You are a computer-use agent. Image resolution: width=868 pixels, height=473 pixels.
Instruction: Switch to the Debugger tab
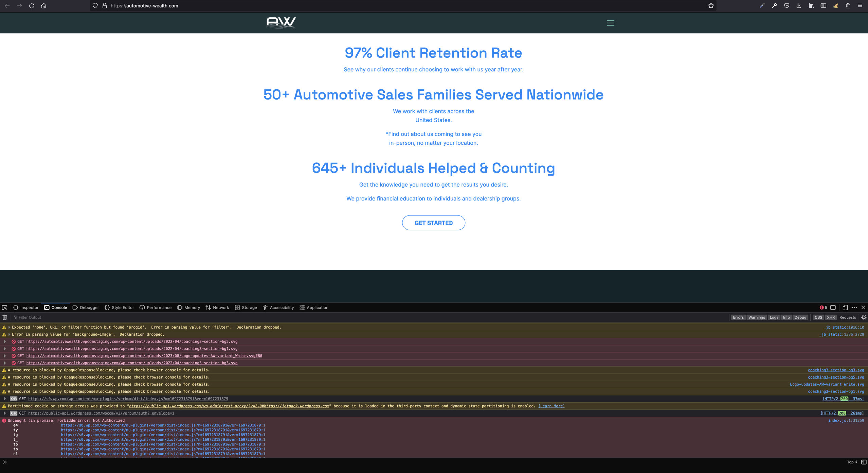[x=86, y=308]
